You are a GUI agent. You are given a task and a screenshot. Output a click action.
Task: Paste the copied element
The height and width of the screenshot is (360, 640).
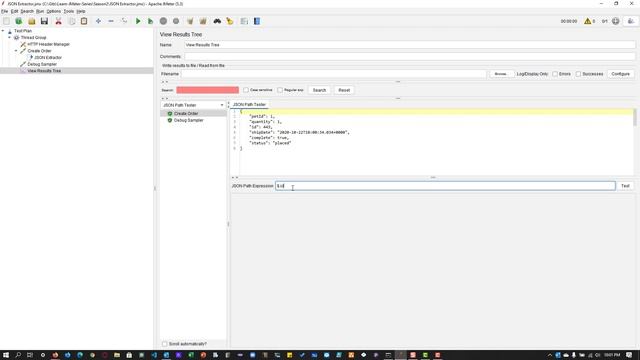pyautogui.click(x=84, y=21)
